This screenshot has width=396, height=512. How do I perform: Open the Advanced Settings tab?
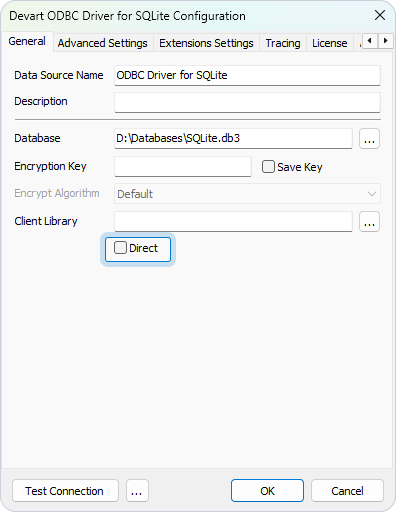coord(103,43)
